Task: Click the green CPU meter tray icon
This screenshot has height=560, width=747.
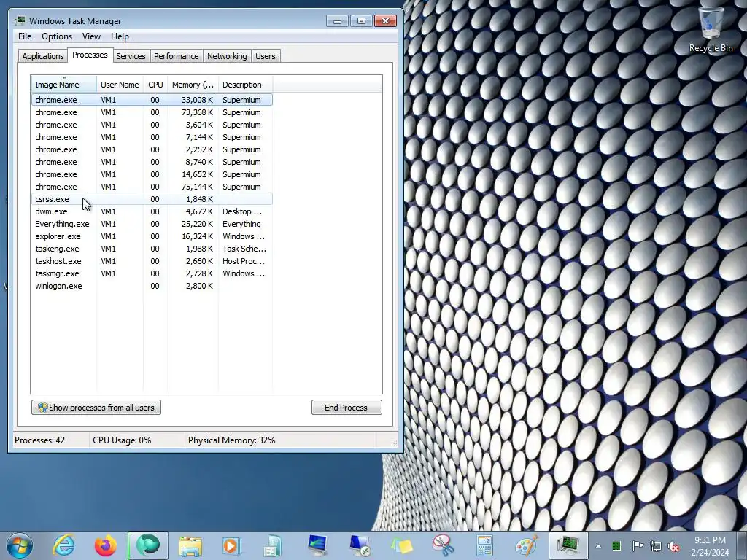Action: (616, 545)
